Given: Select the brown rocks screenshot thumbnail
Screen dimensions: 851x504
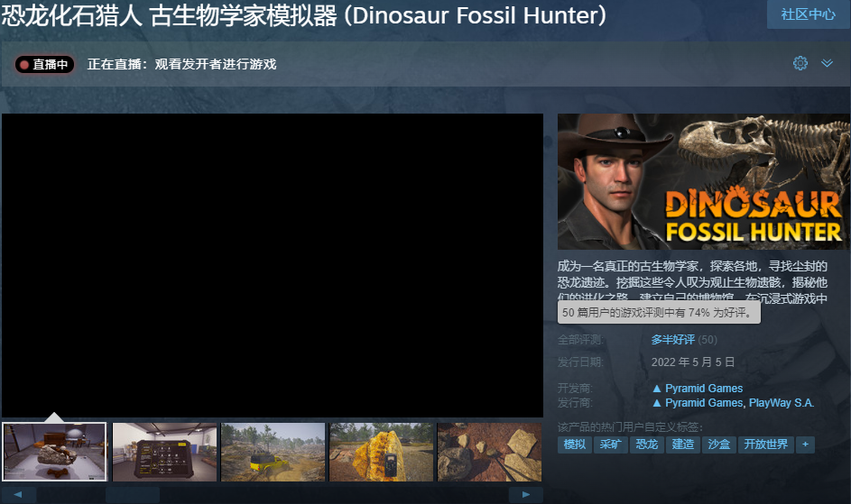Looking at the screenshot, I should pos(489,452).
